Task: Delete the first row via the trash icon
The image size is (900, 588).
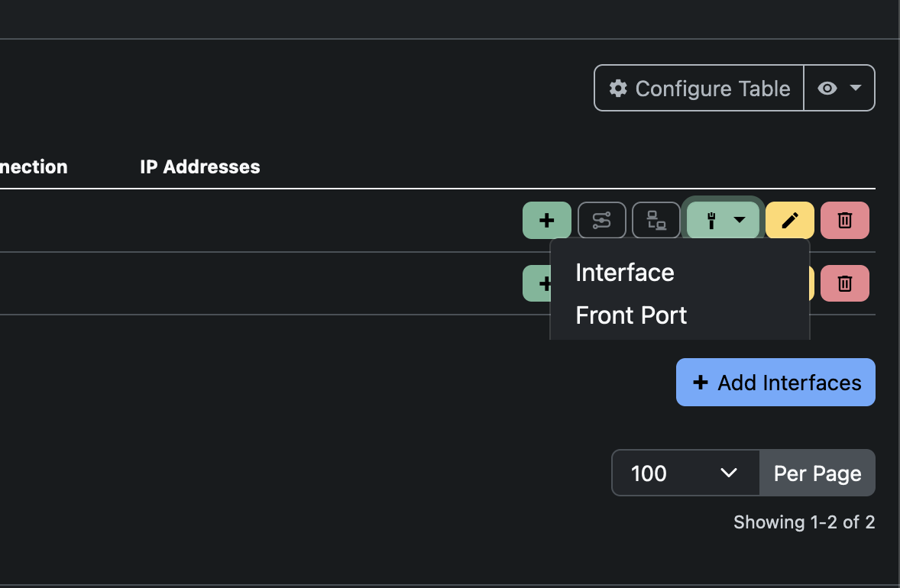Action: (x=844, y=220)
